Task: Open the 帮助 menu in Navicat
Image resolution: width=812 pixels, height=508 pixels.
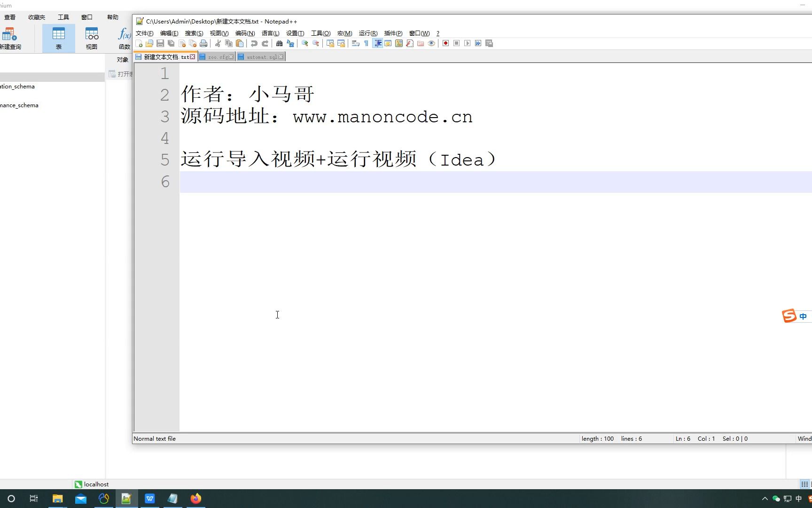Action: (x=113, y=17)
